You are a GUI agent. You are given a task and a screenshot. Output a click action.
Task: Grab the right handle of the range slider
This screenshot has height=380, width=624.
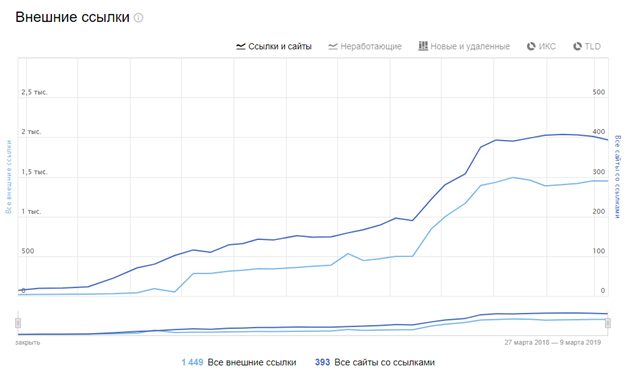[608, 323]
